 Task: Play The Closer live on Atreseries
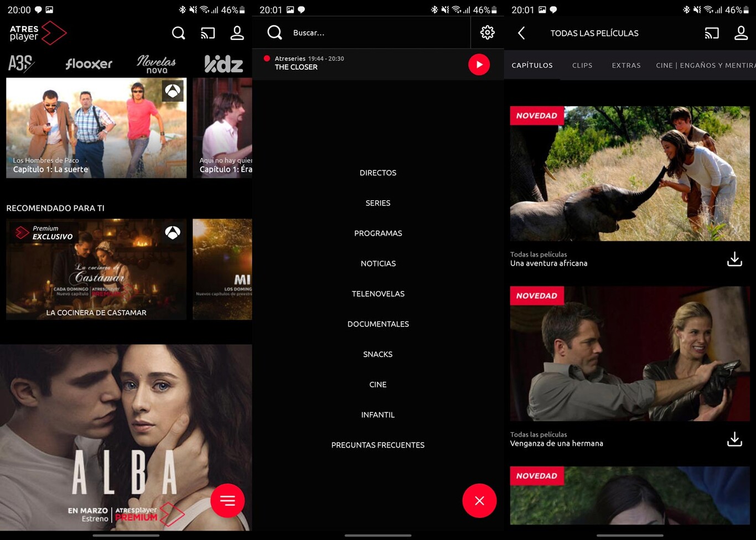tap(479, 64)
